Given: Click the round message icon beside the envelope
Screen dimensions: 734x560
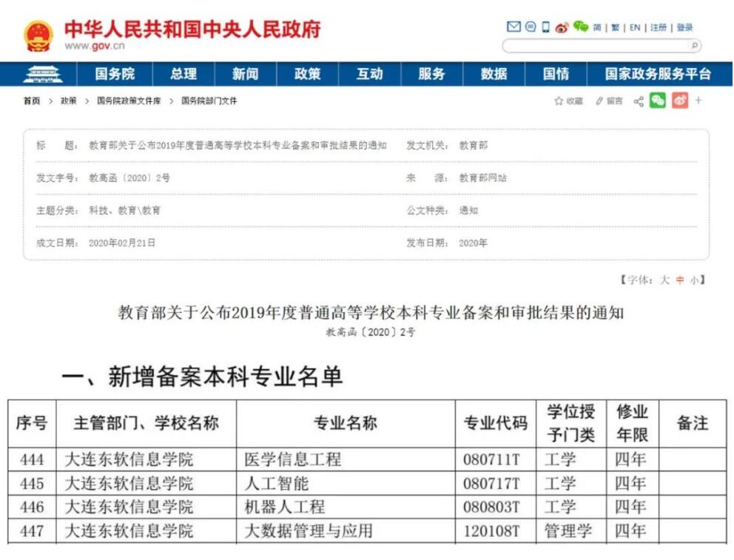Looking at the screenshot, I should click(x=531, y=27).
